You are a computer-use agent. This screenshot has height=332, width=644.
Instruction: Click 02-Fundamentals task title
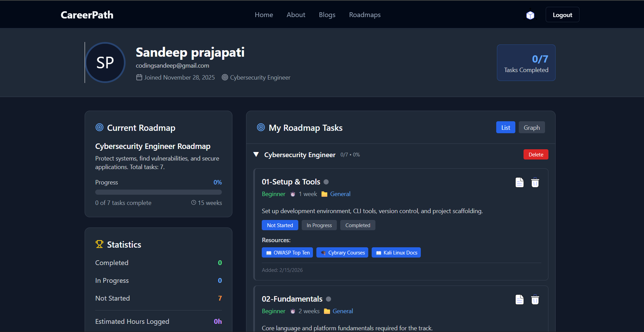pyautogui.click(x=292, y=299)
